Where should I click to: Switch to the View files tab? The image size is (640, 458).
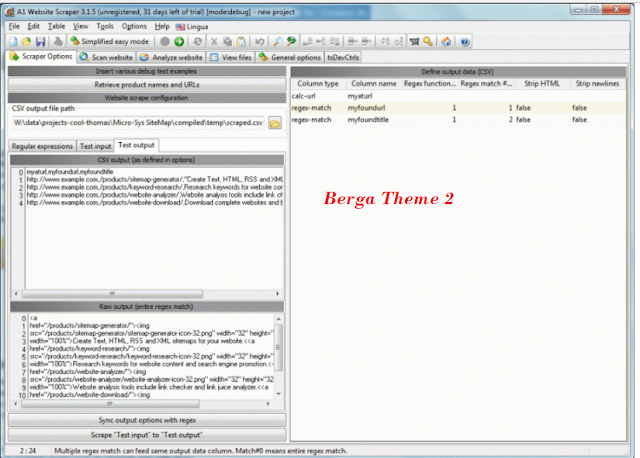point(231,58)
